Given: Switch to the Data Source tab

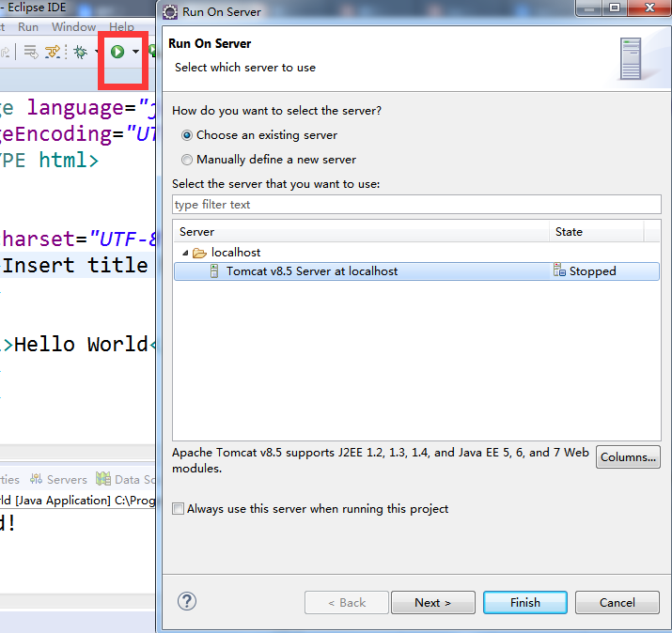Looking at the screenshot, I should (128, 479).
